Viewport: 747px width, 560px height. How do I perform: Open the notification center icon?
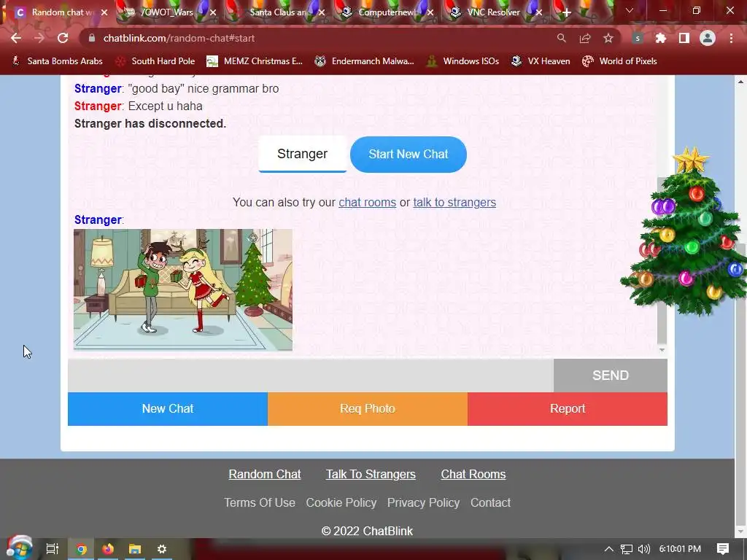point(723,549)
